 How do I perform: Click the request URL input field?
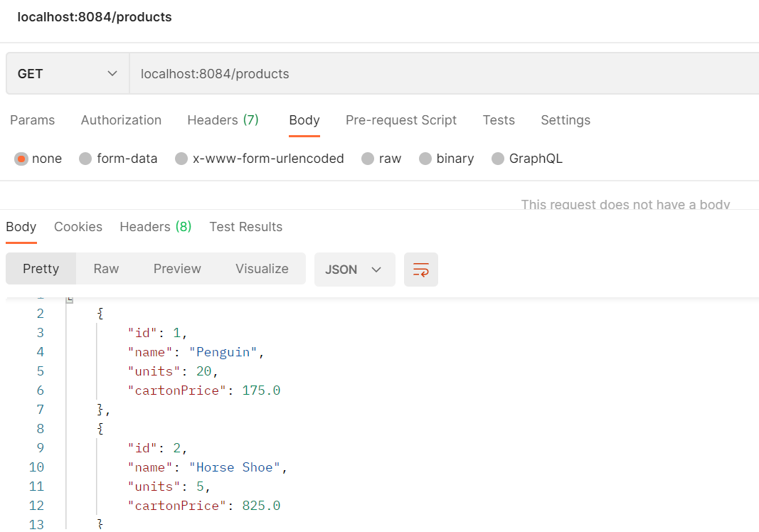[x=445, y=73]
